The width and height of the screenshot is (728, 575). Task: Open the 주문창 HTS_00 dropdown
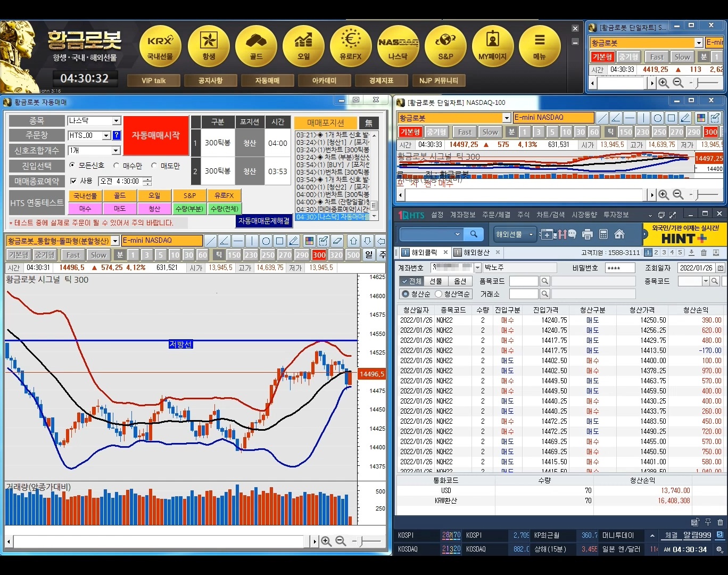(x=106, y=136)
